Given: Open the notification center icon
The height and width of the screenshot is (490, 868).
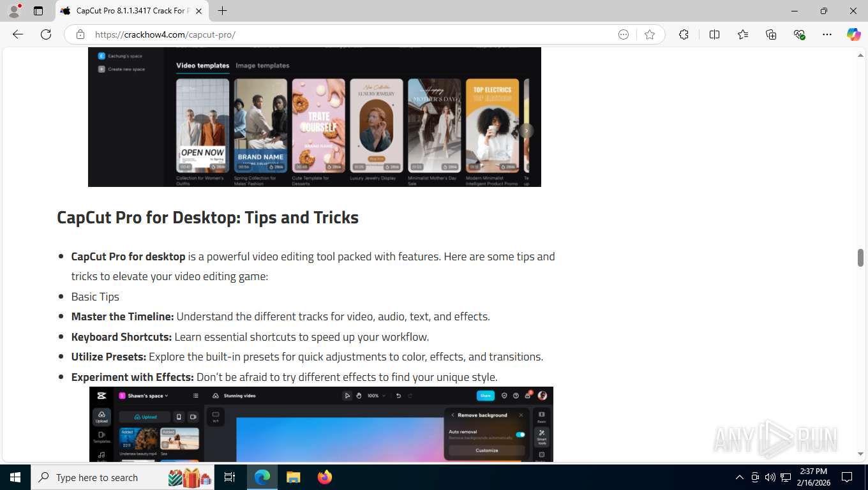Looking at the screenshot, I should coord(847,477).
